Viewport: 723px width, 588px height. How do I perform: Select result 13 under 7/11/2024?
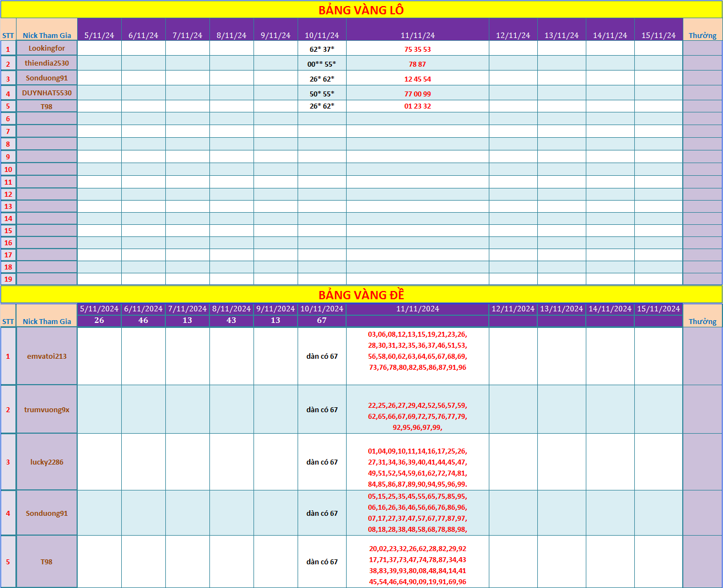[187, 320]
